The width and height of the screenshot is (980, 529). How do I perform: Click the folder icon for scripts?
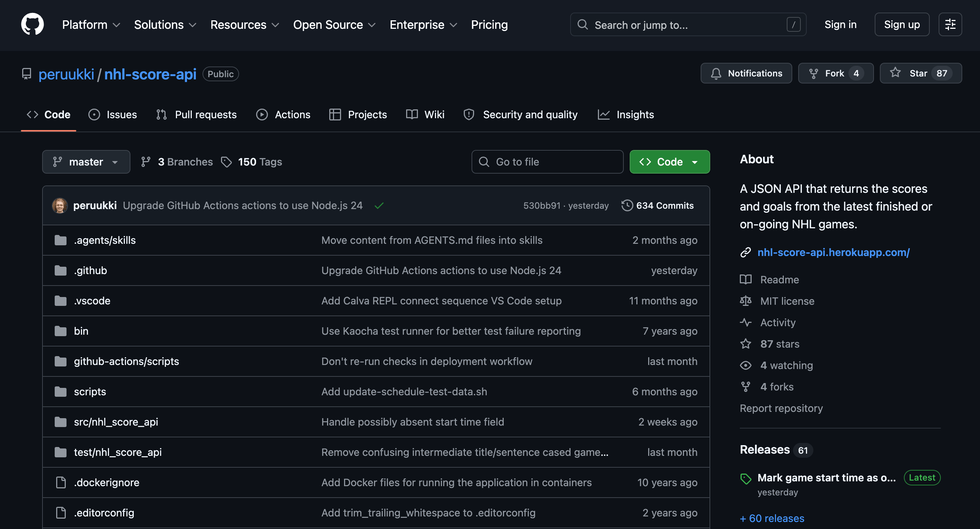[61, 392]
